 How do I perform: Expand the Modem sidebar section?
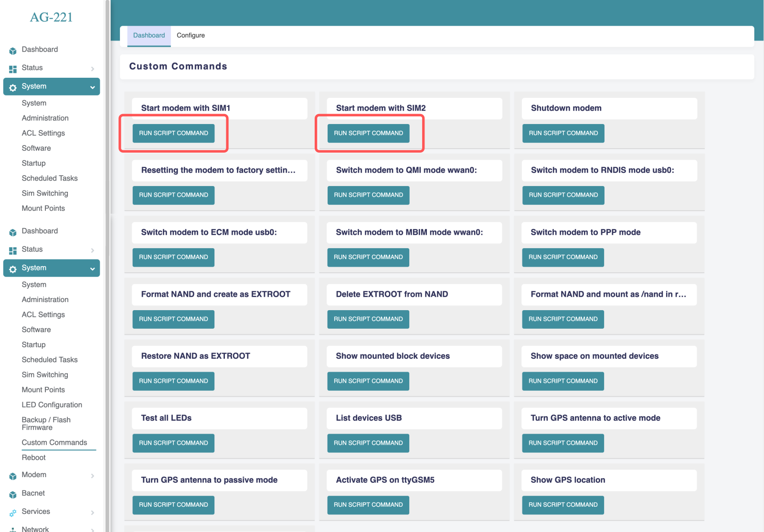pos(92,475)
